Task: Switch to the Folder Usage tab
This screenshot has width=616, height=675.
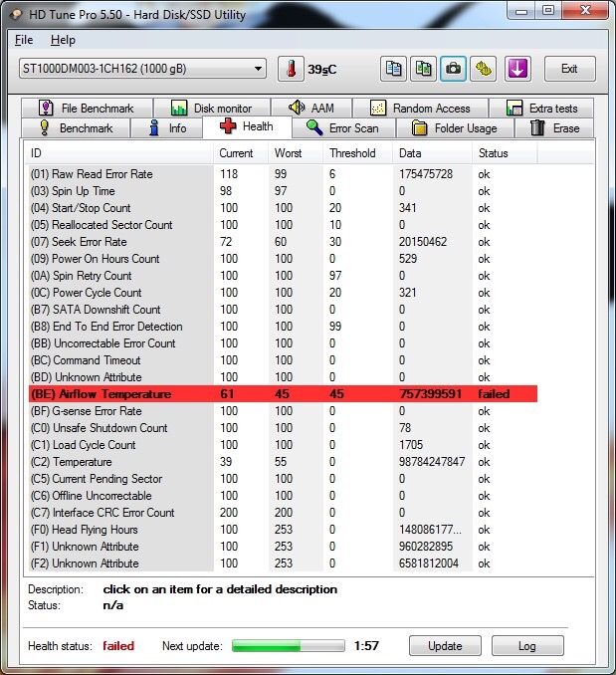Action: [455, 128]
